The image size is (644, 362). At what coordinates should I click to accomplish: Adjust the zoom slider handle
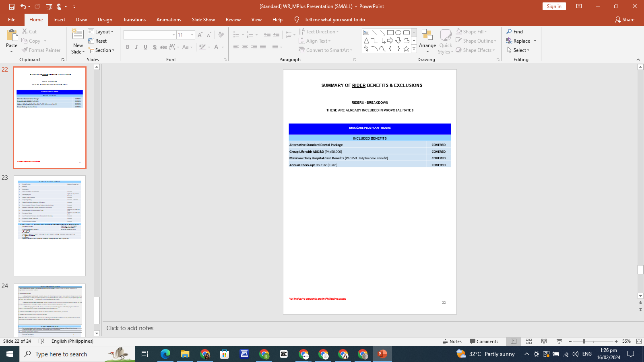point(584,341)
